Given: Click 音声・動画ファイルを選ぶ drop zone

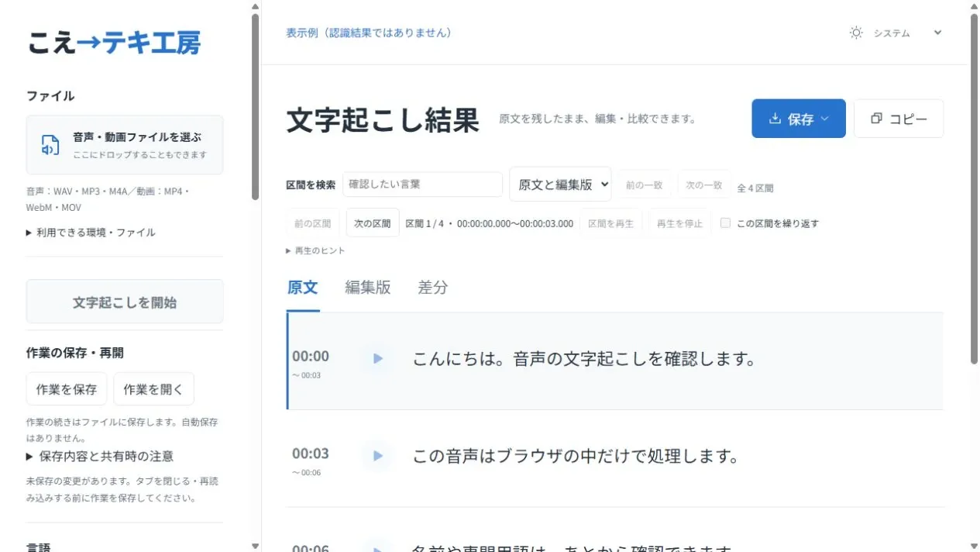Looking at the screenshot, I should point(125,145).
